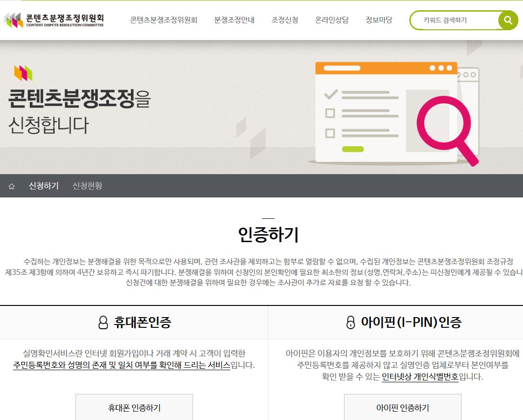Switch to the 신청현황 tab
The image size is (523, 420).
[87, 186]
